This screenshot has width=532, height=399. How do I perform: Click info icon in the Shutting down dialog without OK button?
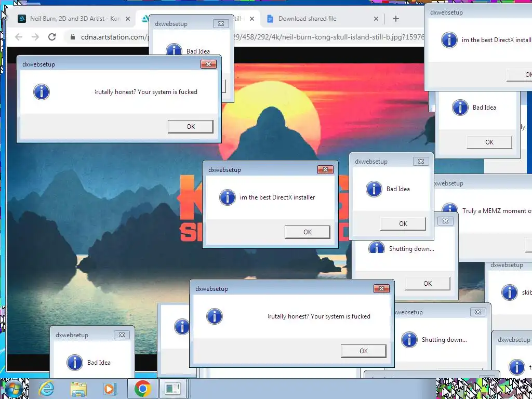point(409,340)
